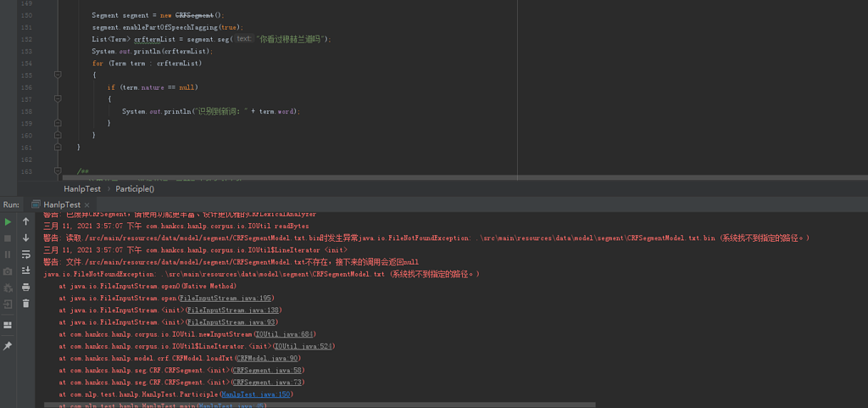Collapse the code block at line 155
This screenshot has width=868, height=408.
pyautogui.click(x=58, y=75)
